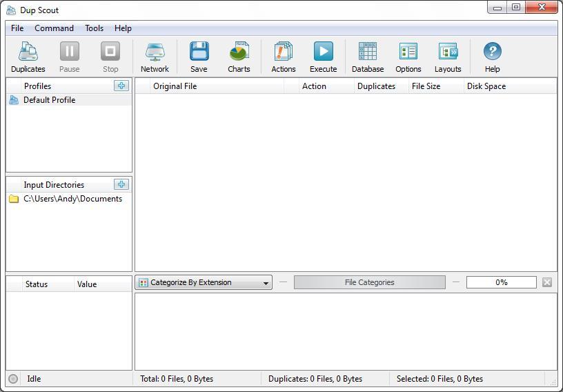This screenshot has width=563, height=392.
Task: Click the Value column header
Action: [103, 284]
